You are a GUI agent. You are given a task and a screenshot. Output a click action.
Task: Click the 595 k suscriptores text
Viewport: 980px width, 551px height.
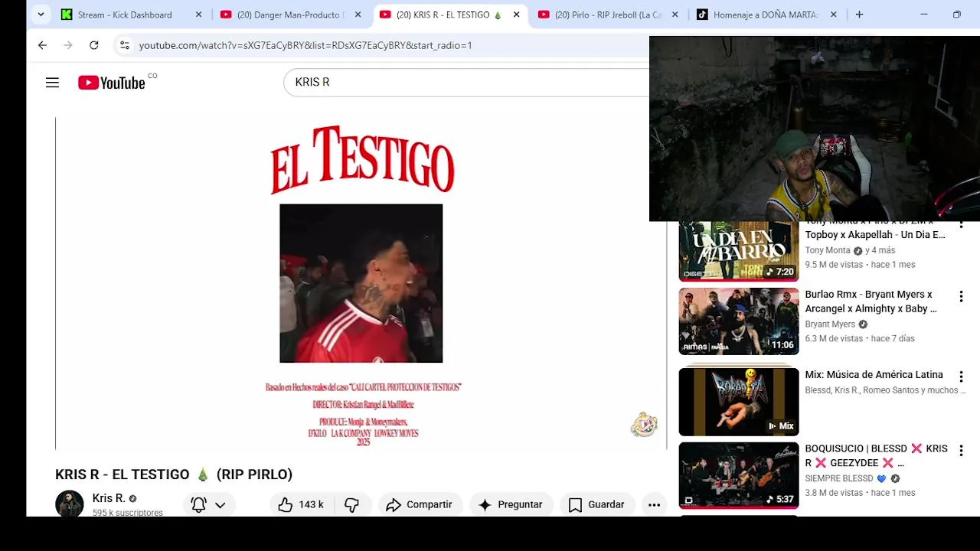click(127, 513)
